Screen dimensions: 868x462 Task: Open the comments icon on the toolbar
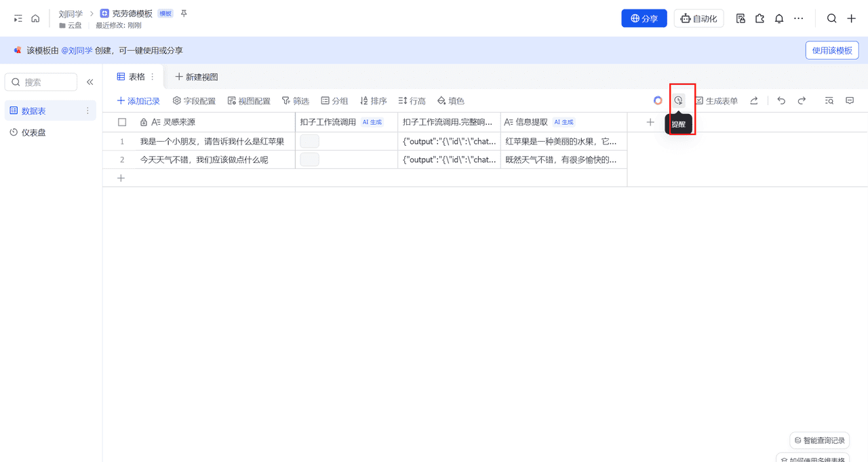(850, 100)
